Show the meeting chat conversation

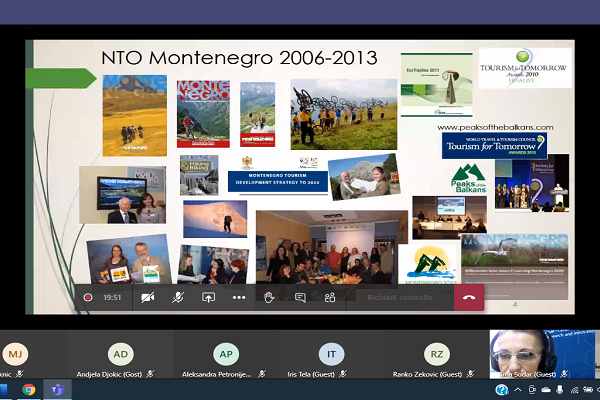click(x=300, y=297)
